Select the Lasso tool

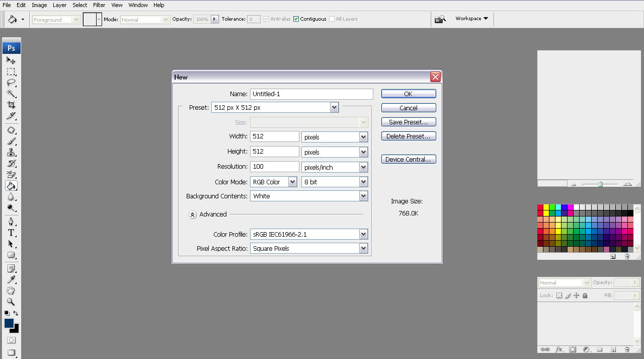click(11, 83)
